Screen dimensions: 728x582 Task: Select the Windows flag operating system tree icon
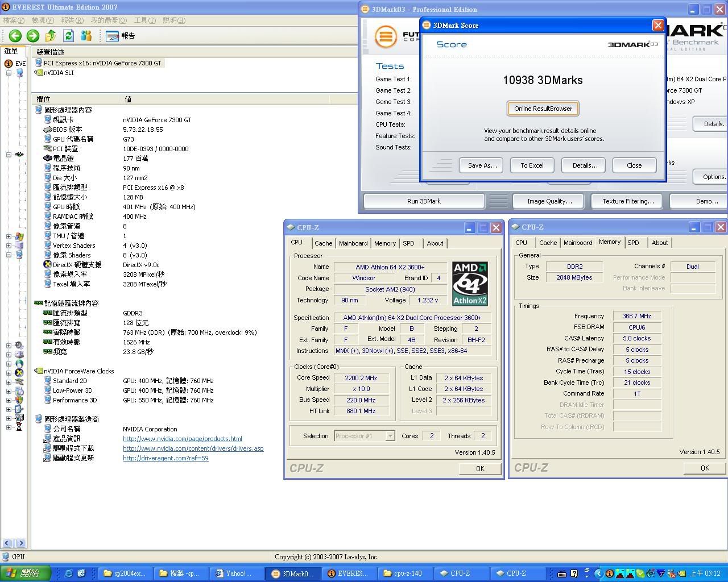click(19, 236)
